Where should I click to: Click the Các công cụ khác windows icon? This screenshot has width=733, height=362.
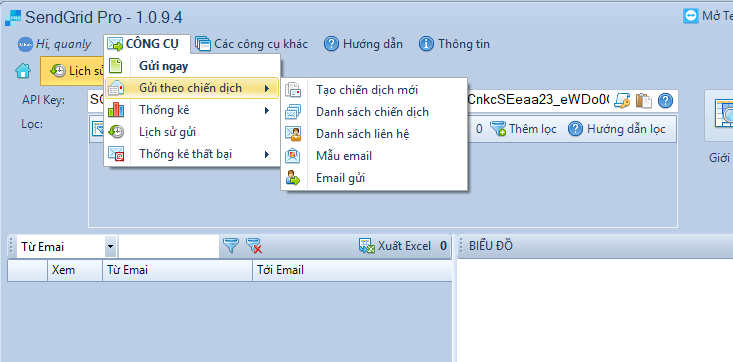point(203,44)
